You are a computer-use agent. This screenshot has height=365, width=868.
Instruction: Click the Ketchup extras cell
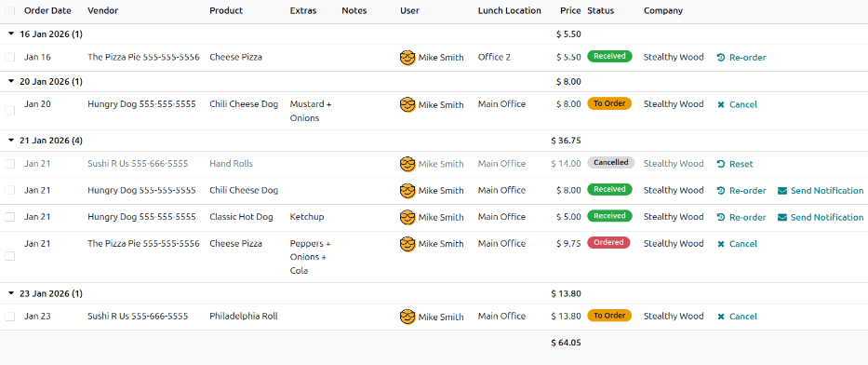tap(307, 217)
